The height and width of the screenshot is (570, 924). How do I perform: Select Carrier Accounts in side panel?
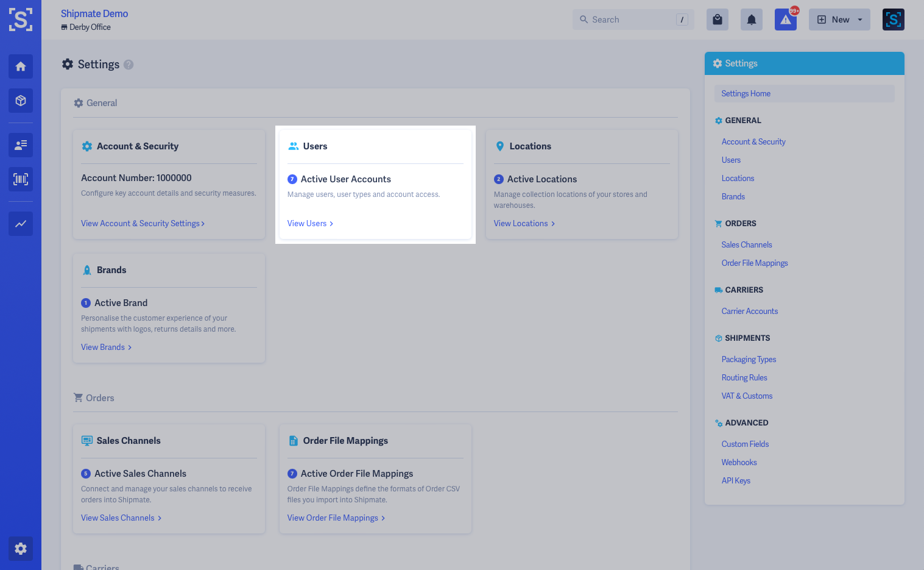pyautogui.click(x=750, y=312)
